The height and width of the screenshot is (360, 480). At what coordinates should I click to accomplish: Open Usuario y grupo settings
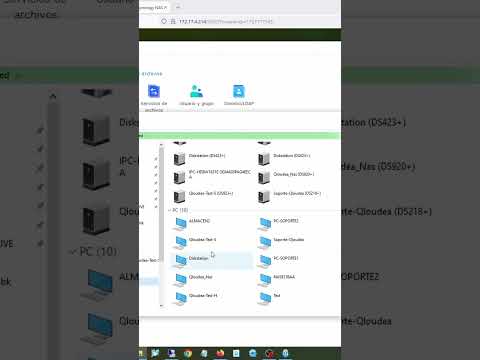coord(196,95)
